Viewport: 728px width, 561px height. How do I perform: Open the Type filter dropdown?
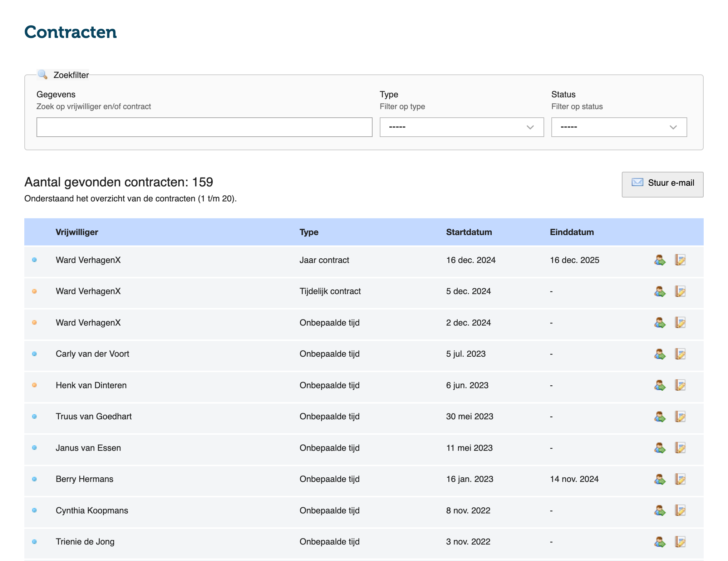461,127
